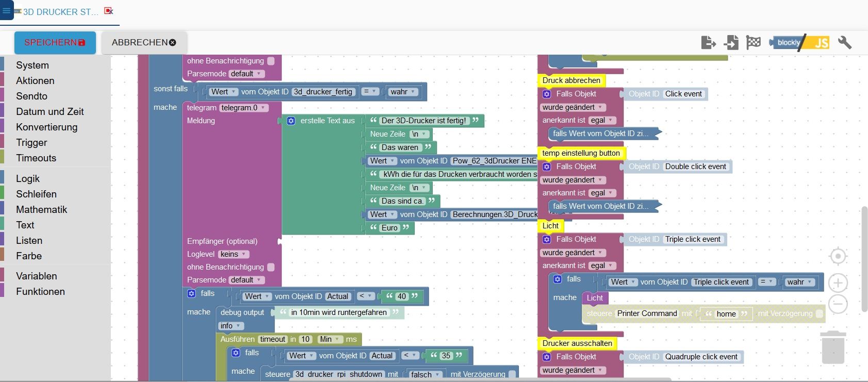Toggle mit Verzögerung checkbox on rpi shutdown block
The height and width of the screenshot is (382, 868).
point(512,374)
